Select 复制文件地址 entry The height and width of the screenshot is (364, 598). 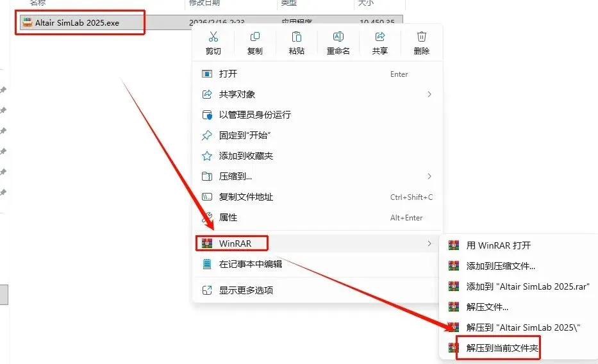pos(318,197)
